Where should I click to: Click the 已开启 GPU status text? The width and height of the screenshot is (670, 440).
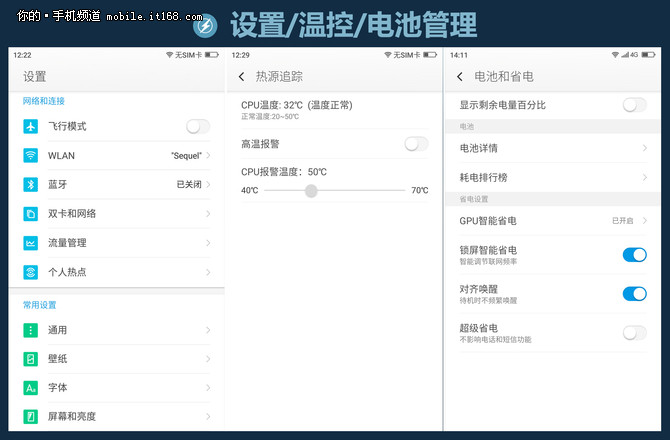623,221
